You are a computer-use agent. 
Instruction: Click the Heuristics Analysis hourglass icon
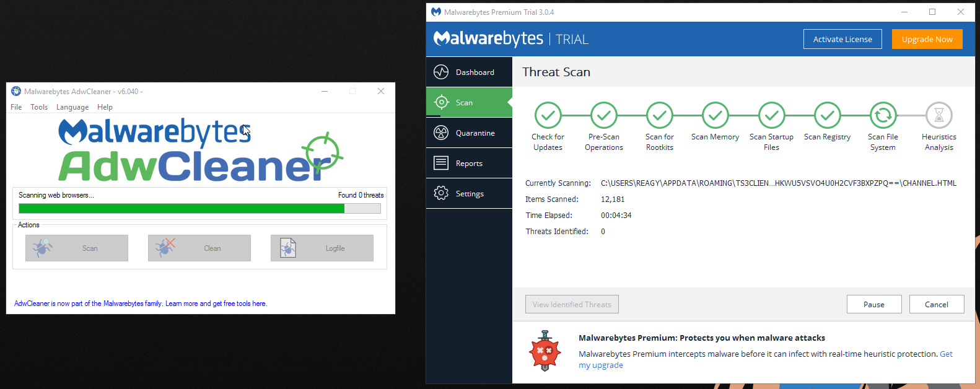click(939, 115)
